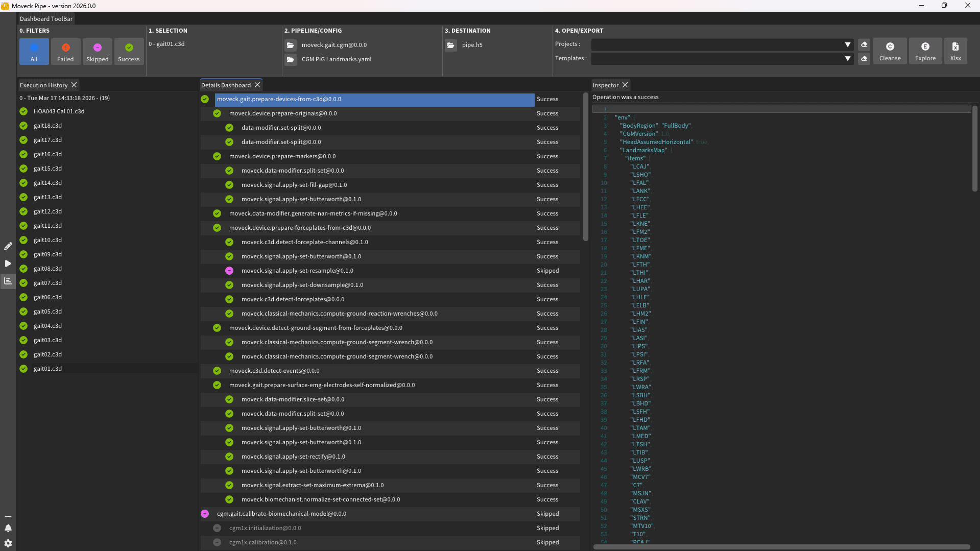Switch to the Details Dashboard tab
Image resolution: width=980 pixels, height=551 pixels.
tap(226, 85)
